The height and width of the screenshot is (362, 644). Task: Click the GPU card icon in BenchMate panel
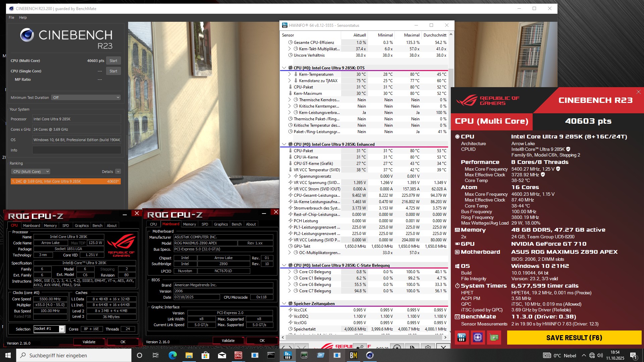[494, 338]
